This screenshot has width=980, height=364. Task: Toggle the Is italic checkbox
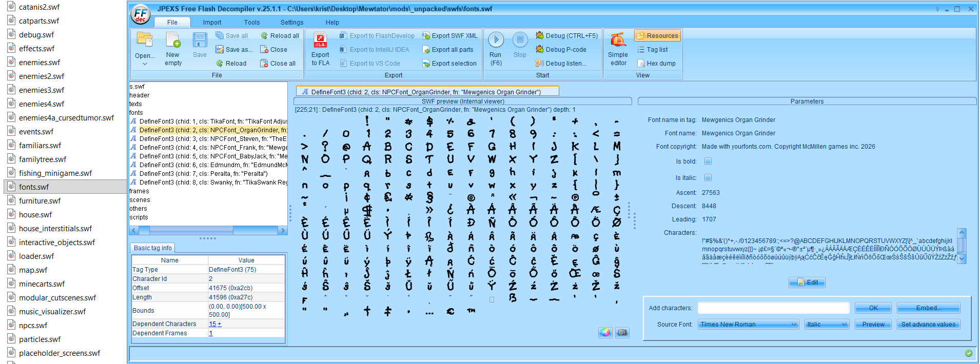(708, 177)
